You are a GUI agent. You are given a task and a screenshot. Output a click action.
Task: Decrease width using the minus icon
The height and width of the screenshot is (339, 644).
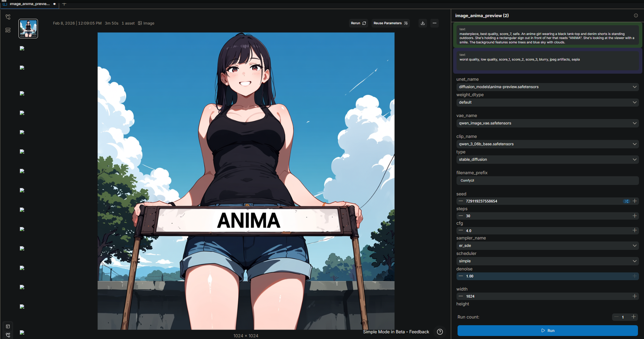(x=461, y=296)
